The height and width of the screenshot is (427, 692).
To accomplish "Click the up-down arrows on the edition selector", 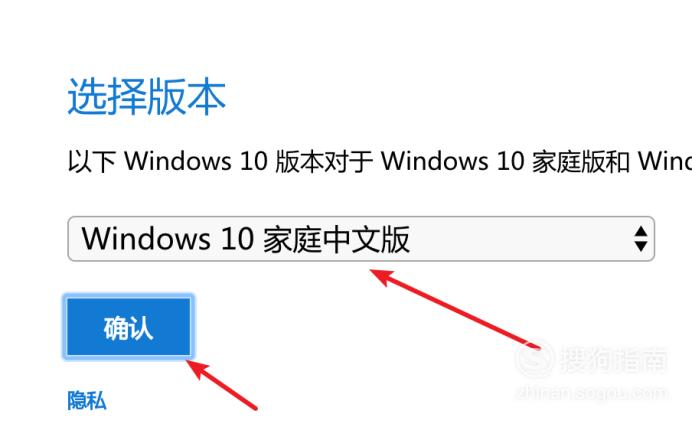I will coord(640,239).
